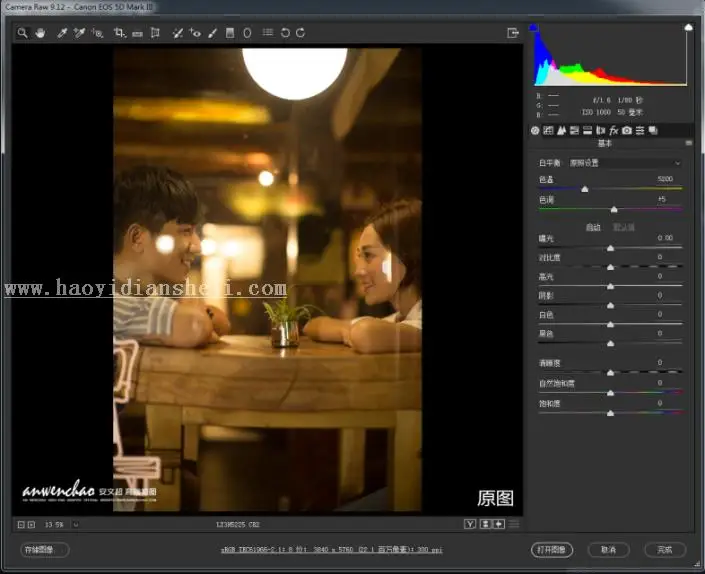705x574 pixels.
Task: Click the Done (完成) button
Action: pyautogui.click(x=665, y=550)
